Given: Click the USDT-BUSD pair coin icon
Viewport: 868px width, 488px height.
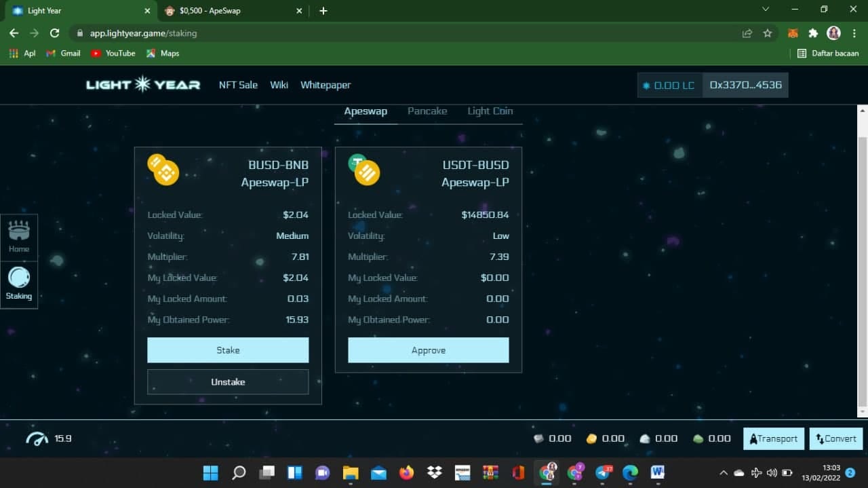Looking at the screenshot, I should 364,170.
